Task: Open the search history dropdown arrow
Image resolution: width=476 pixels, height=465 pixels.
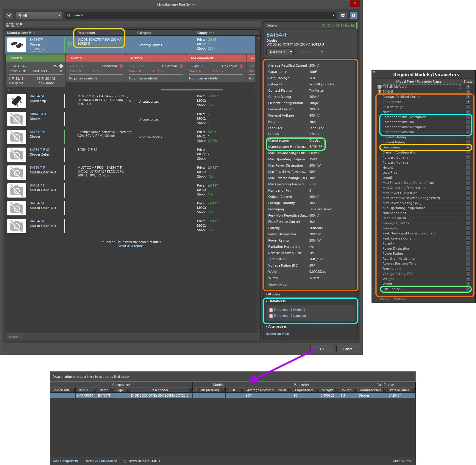Action: (x=333, y=15)
